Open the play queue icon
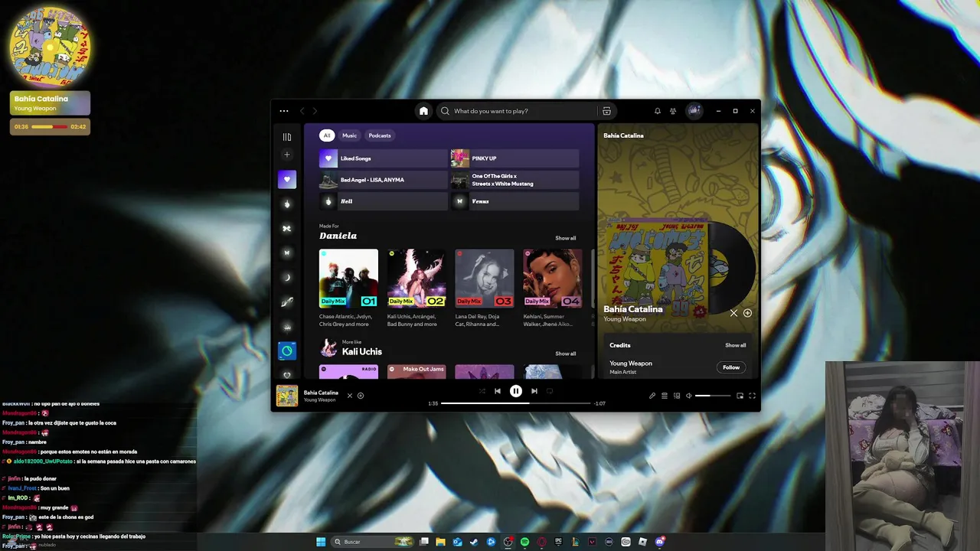The image size is (980, 551). 665,396
